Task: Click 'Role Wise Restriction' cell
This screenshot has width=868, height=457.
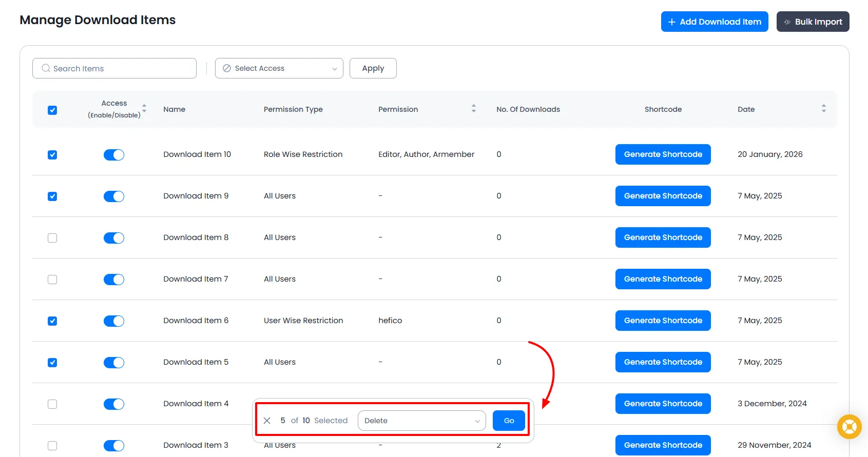Action: tap(303, 154)
